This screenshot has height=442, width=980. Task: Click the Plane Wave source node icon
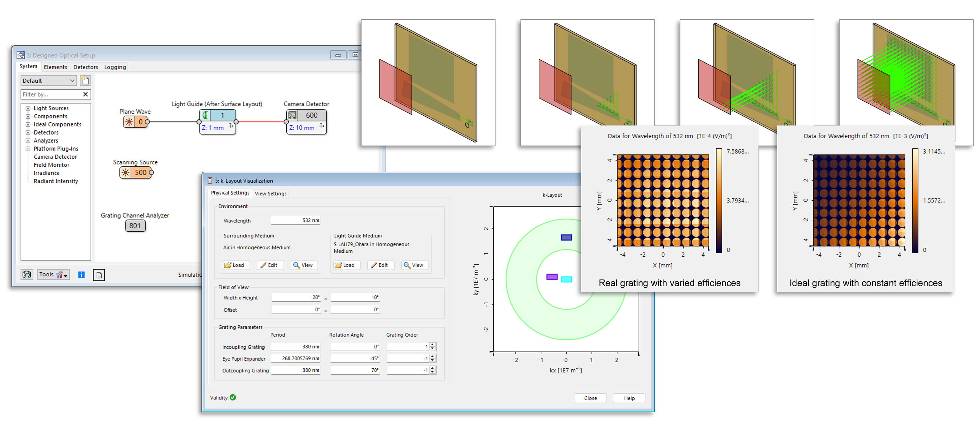pyautogui.click(x=129, y=122)
